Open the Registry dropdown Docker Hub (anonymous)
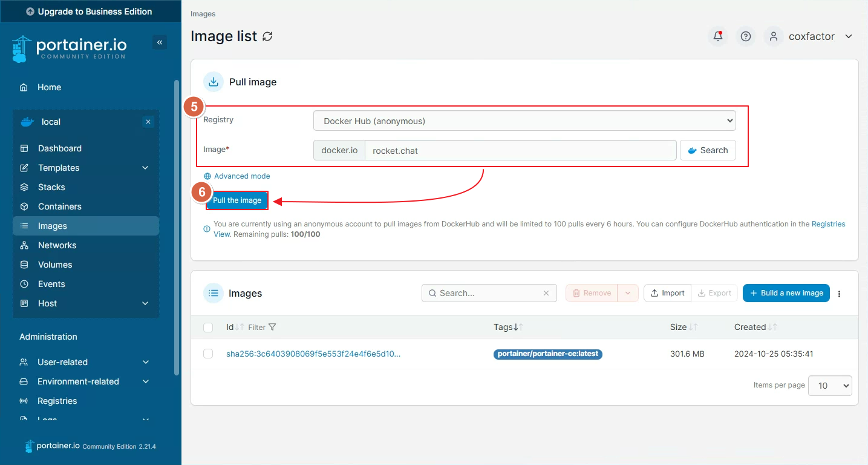Viewport: 868px width, 465px height. point(524,120)
